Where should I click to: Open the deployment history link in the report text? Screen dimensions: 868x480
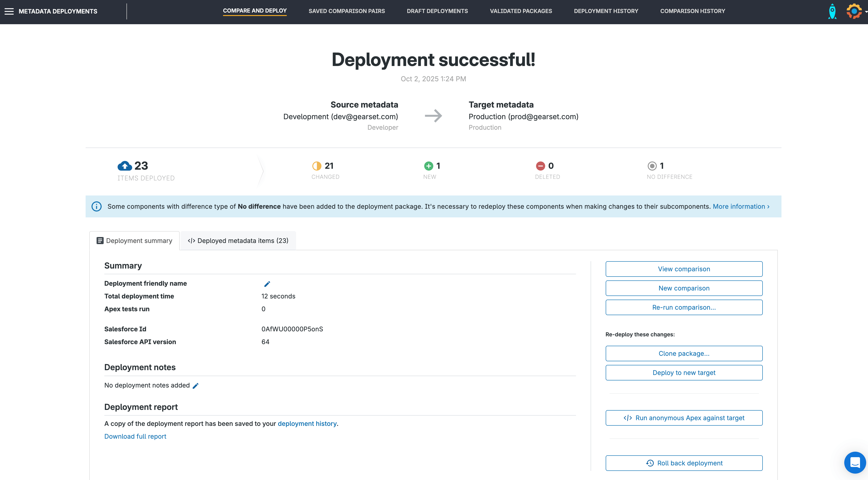point(307,424)
